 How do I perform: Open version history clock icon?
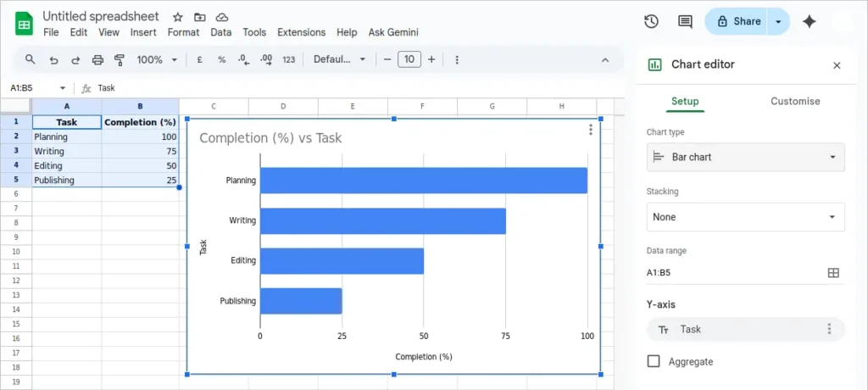coord(651,21)
